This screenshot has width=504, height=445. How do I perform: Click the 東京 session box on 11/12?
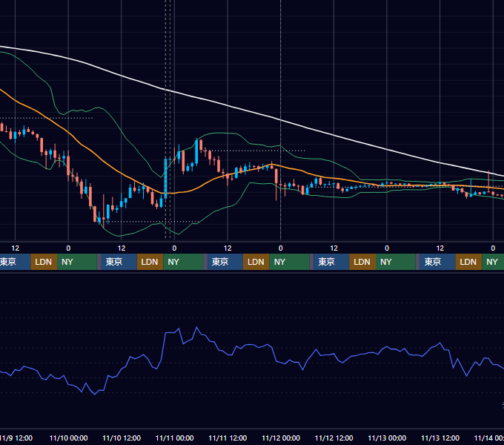coord(332,262)
